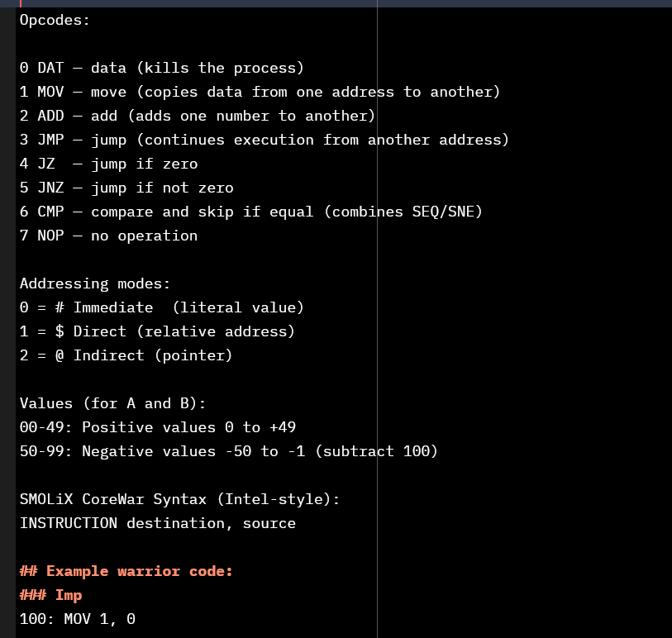
Task: Click the '# Immediate' addressing mode line
Action: (x=161, y=307)
